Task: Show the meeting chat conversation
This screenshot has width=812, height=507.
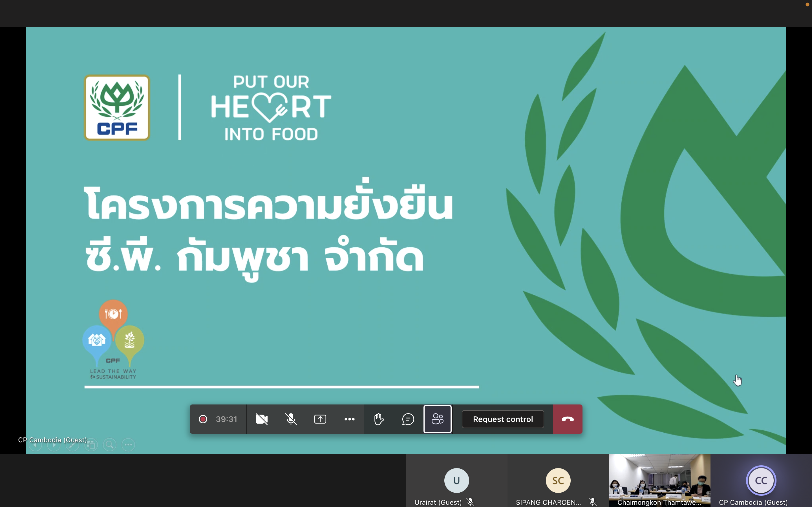Action: (408, 419)
